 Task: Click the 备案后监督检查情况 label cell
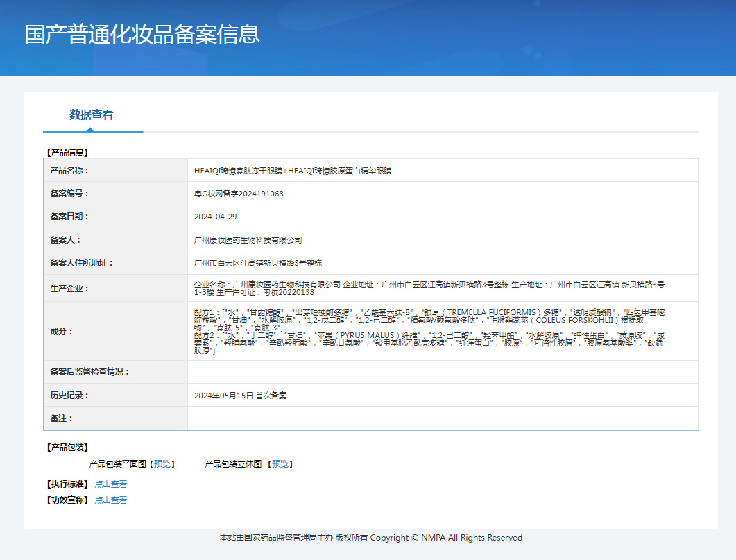coord(115,372)
